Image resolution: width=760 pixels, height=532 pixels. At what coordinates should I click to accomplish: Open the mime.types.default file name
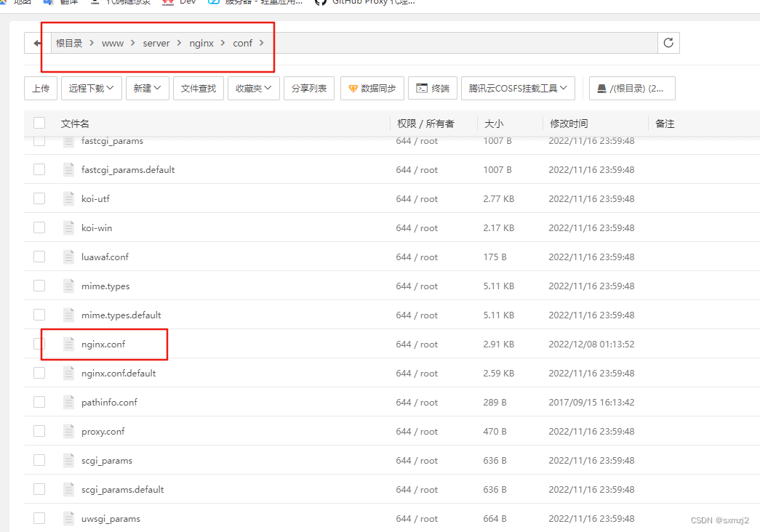click(121, 315)
